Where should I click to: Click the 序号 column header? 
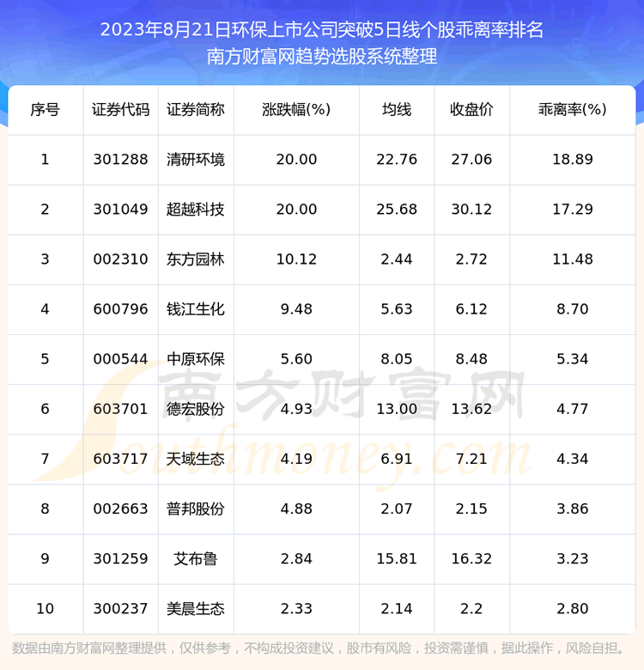click(45, 110)
